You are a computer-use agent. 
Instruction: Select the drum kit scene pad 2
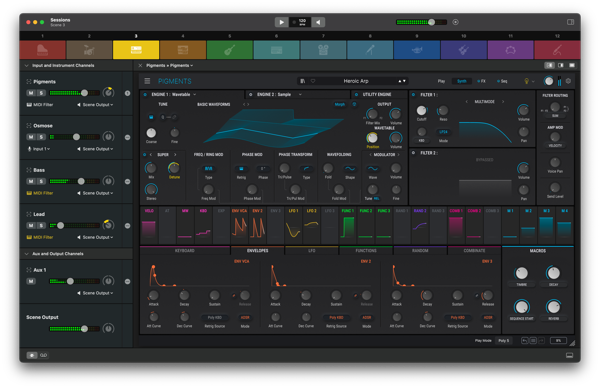coord(89,50)
